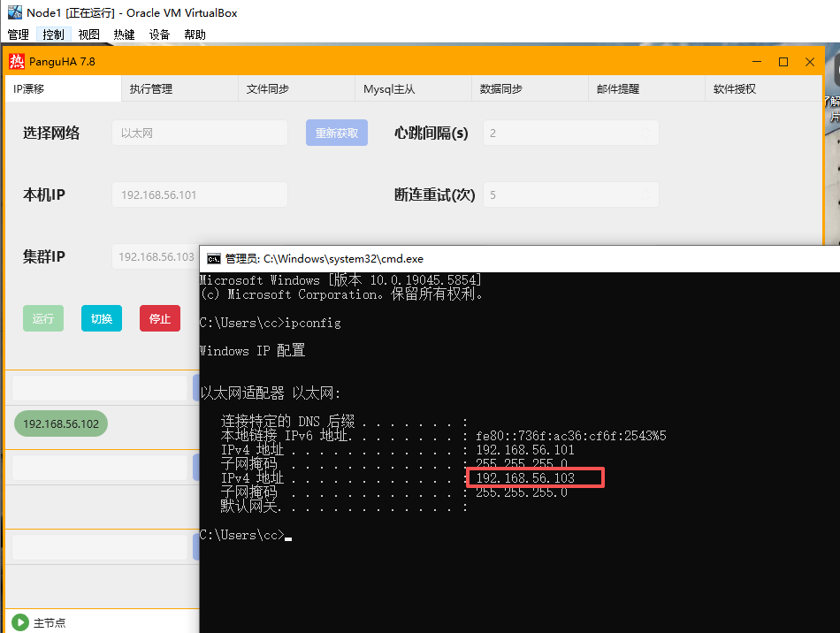Click the 192.168.56.102 status badge
Screen dimensions: 840x633
[x=60, y=423]
